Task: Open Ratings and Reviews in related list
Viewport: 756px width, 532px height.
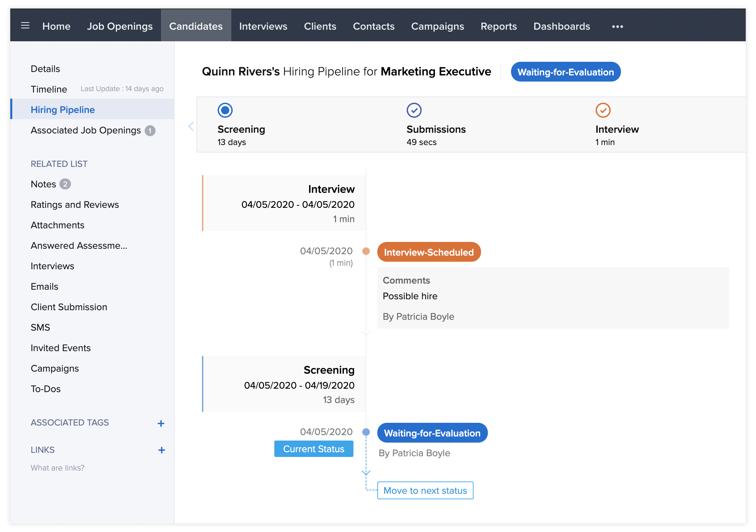Action: (75, 205)
